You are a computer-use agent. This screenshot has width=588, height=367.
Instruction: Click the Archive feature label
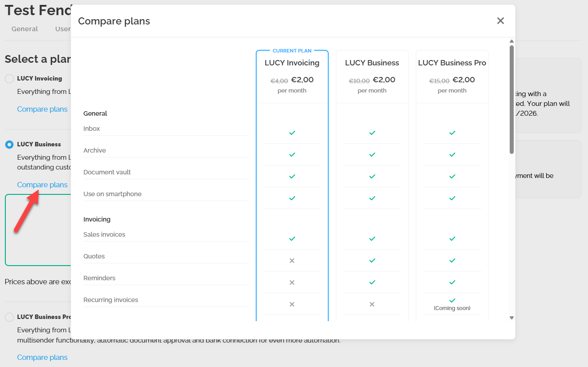[95, 150]
